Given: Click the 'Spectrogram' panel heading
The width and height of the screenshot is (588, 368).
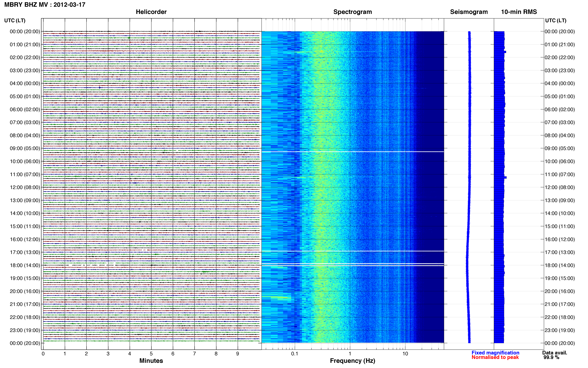Looking at the screenshot, I should tap(352, 12).
